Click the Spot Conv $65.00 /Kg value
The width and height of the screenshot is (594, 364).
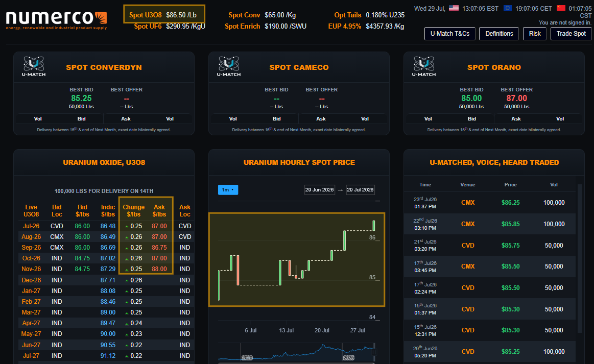click(x=262, y=15)
